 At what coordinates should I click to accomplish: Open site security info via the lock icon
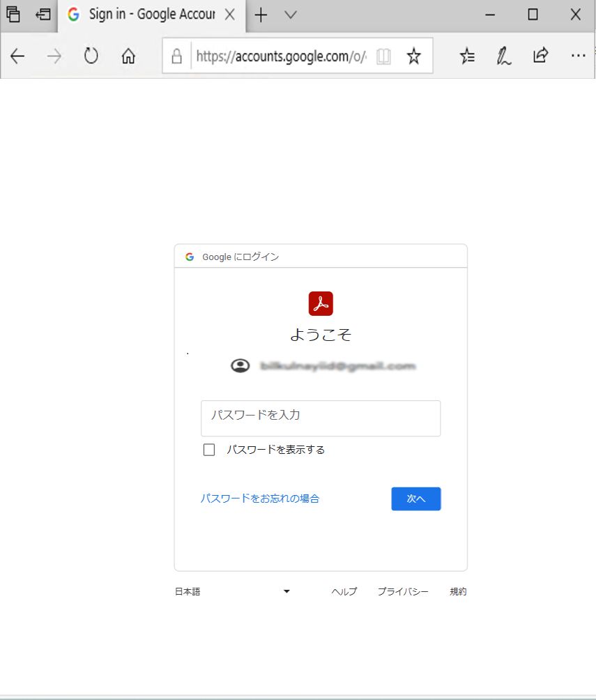tap(176, 56)
